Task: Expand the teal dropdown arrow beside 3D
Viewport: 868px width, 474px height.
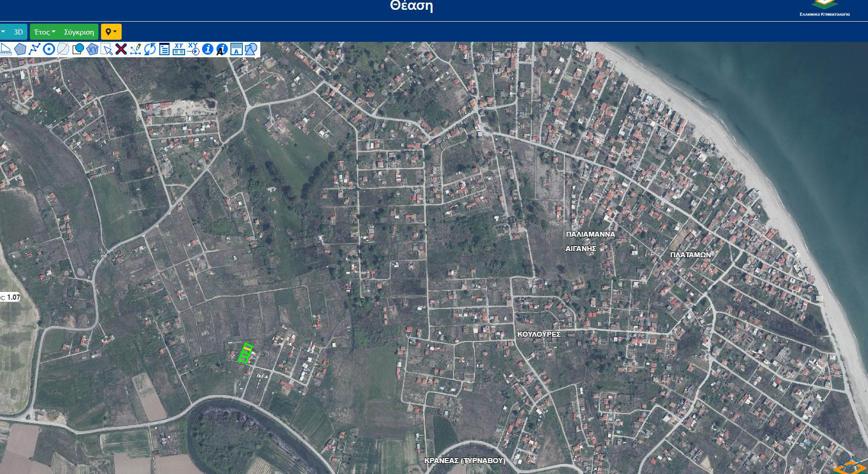Action: tap(4, 32)
